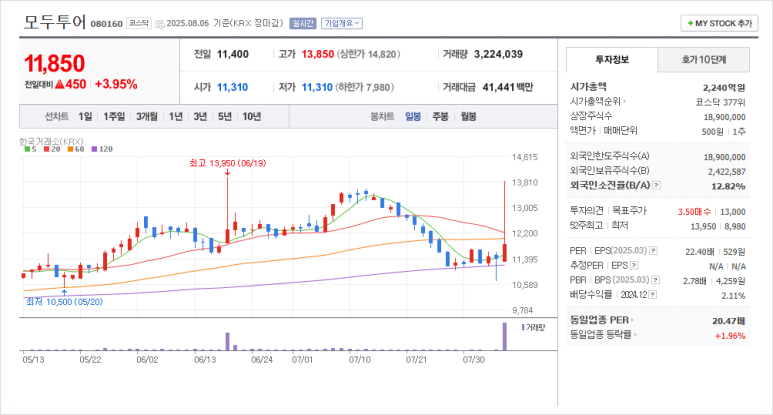Click the purple 거래량 legend marker
The height and width of the screenshot is (415, 773).
point(523,327)
